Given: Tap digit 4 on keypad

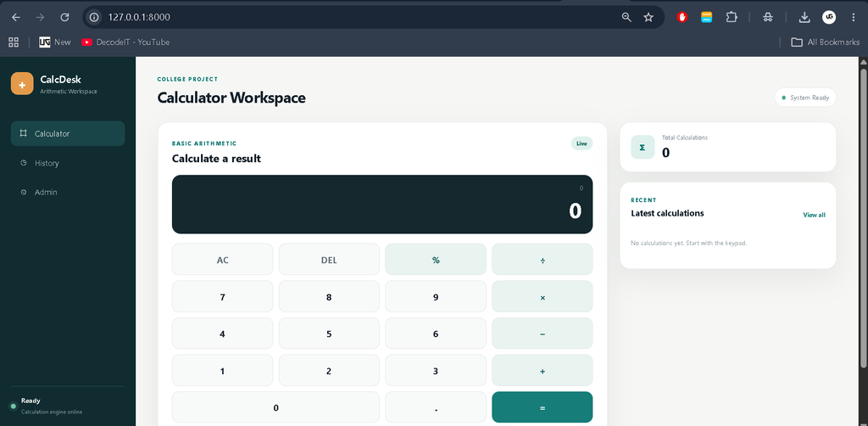Looking at the screenshot, I should point(223,334).
